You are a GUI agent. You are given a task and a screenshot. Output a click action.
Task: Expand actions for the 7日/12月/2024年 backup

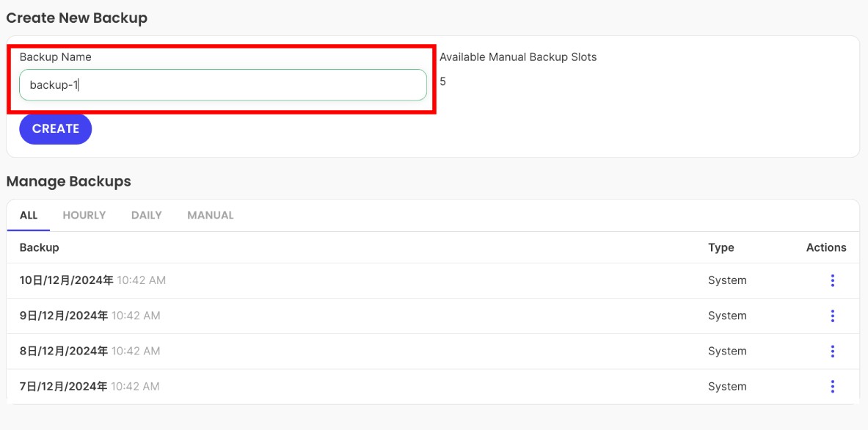(832, 386)
